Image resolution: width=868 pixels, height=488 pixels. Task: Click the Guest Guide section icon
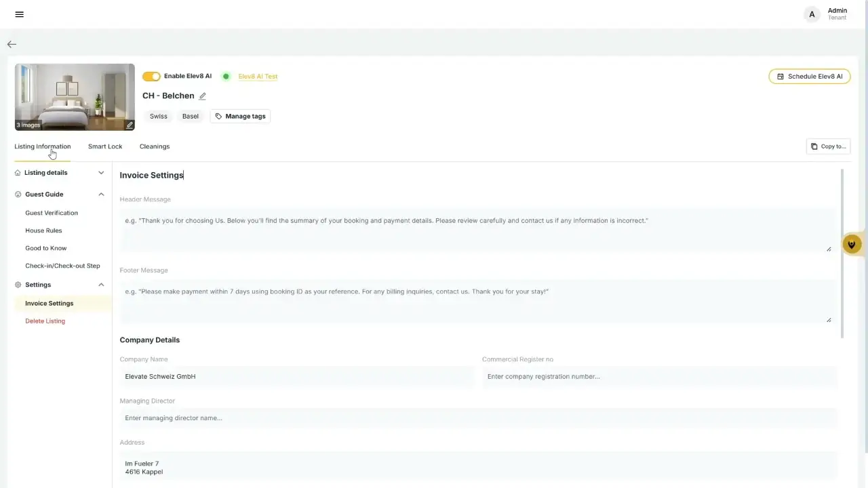(x=18, y=195)
